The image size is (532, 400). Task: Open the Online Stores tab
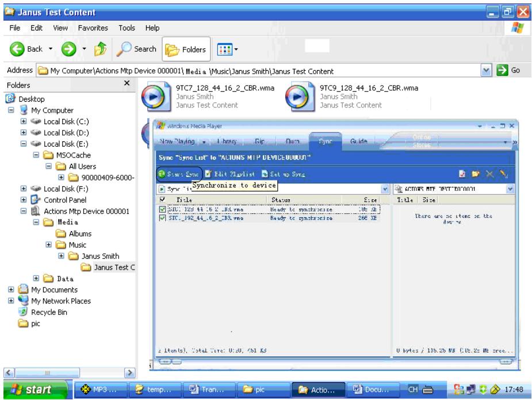tap(422, 141)
